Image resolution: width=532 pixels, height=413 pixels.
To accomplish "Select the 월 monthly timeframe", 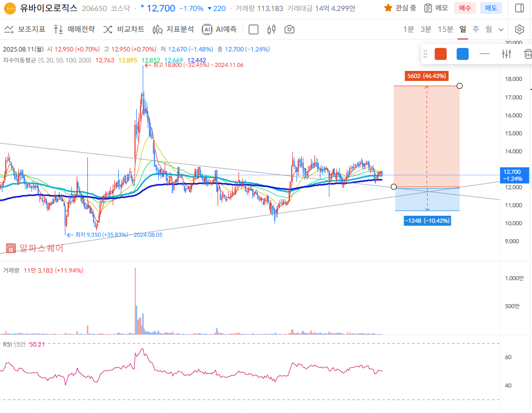I will [x=489, y=29].
